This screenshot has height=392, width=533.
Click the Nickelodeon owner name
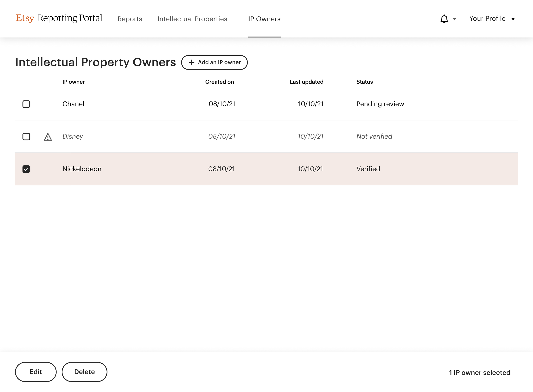point(82,169)
